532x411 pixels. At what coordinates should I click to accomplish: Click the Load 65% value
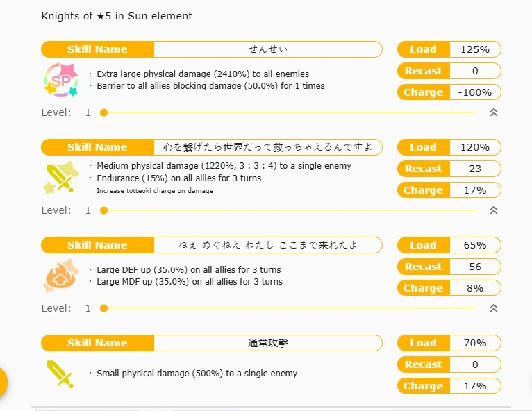coord(475,245)
